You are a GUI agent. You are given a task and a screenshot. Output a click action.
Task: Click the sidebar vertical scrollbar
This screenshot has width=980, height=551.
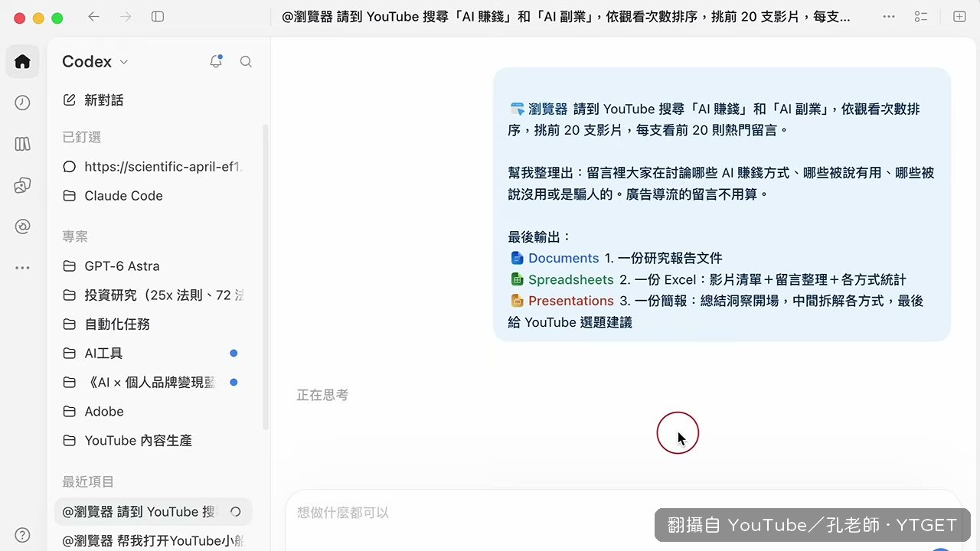click(265, 275)
